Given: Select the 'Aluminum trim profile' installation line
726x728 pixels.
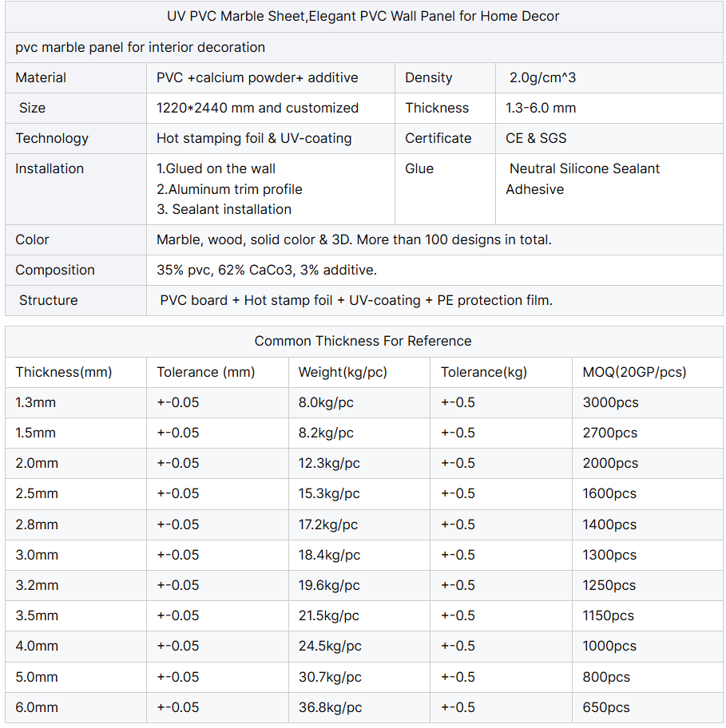Looking at the screenshot, I should click(229, 189).
